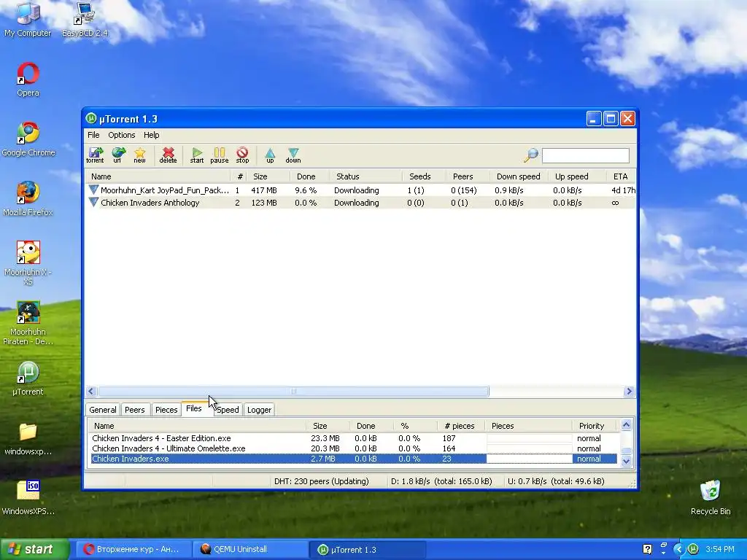Select the Files tab
This screenshot has width=747, height=560.
(194, 408)
